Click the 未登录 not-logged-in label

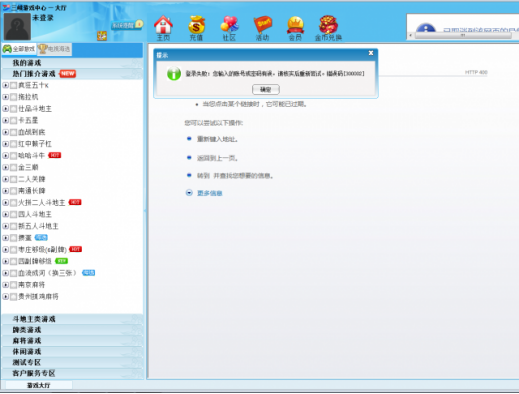click(43, 18)
